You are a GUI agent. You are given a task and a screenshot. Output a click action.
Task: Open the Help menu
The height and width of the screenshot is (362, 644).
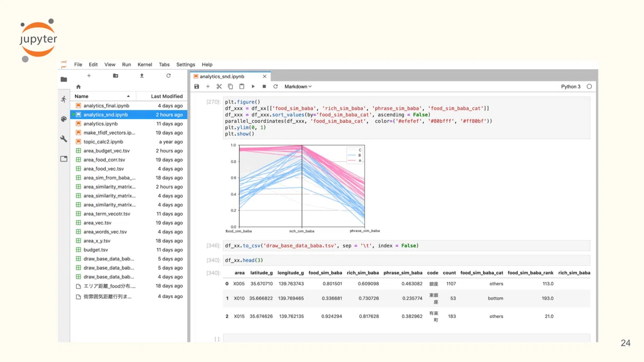(x=207, y=64)
